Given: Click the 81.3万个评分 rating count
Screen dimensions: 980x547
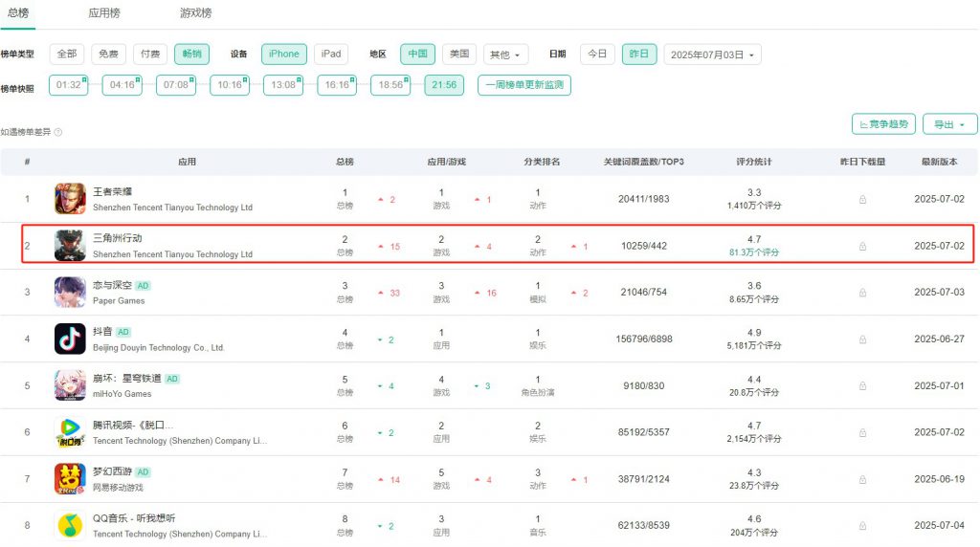Looking at the screenshot, I should tap(754, 252).
